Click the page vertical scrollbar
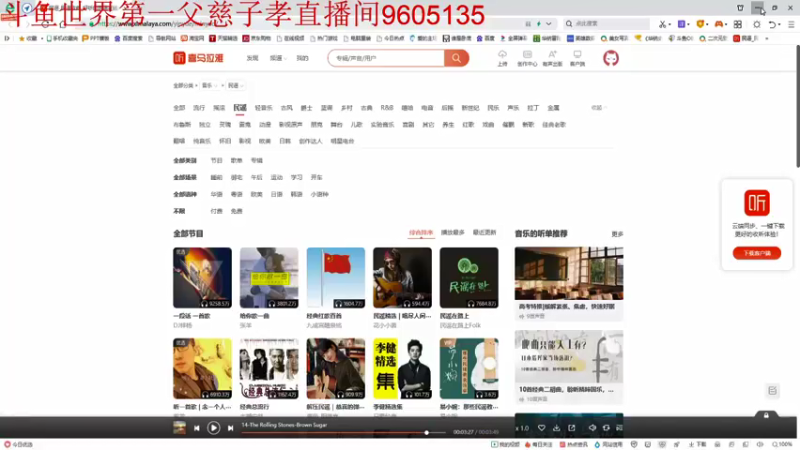The image size is (800, 450). (797, 106)
